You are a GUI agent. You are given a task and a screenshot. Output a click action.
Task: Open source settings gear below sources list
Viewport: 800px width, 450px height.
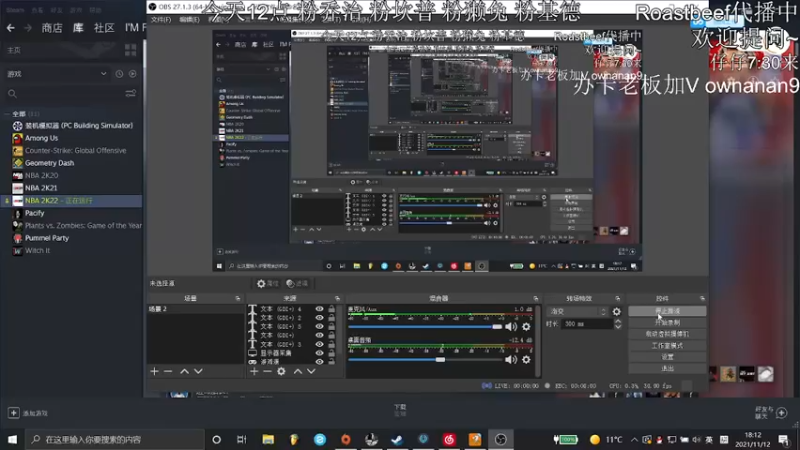tap(281, 371)
